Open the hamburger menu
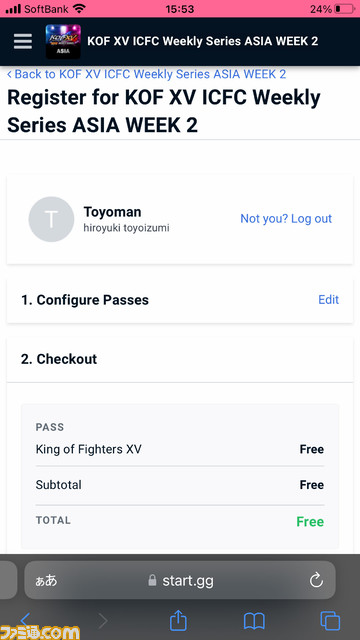This screenshot has width=360, height=640. pos(23,41)
